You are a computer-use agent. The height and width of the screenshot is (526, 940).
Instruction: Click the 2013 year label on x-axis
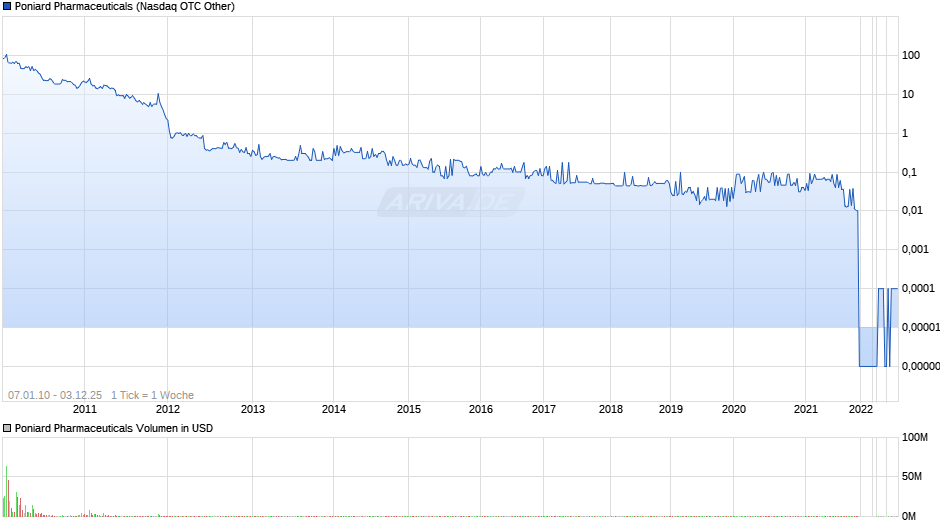tap(252, 409)
